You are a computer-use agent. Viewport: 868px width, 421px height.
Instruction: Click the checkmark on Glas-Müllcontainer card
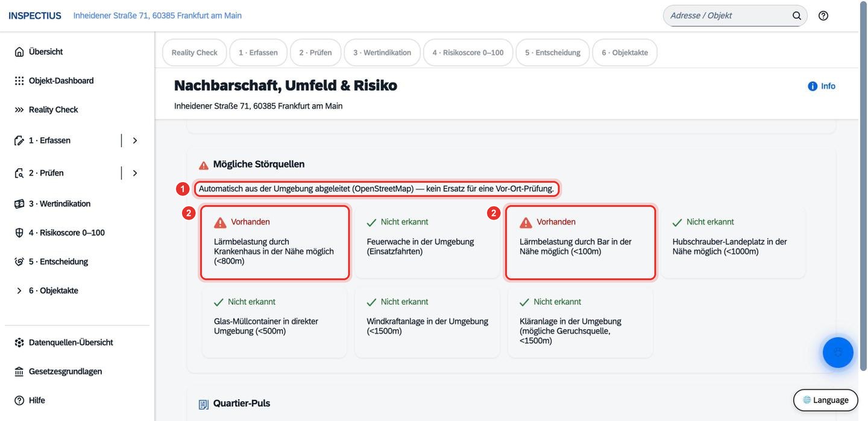pyautogui.click(x=219, y=302)
